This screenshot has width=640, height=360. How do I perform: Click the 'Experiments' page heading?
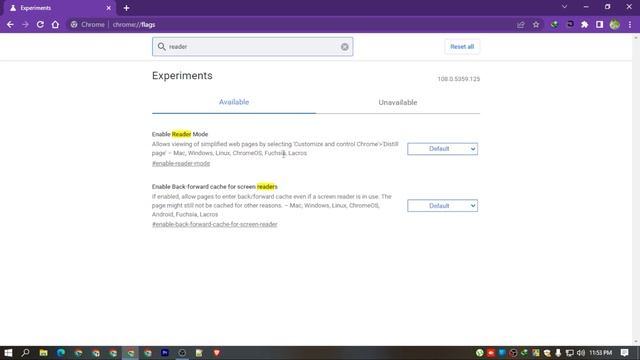182,76
